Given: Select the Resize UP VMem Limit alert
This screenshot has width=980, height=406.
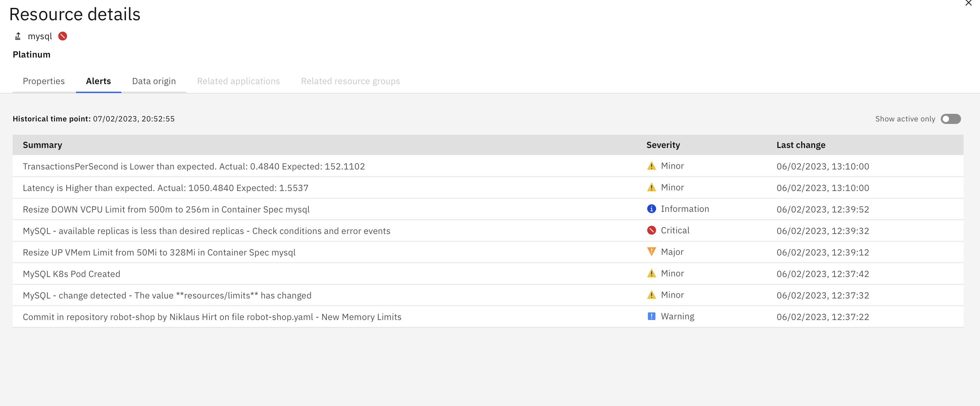Looking at the screenshot, I should (x=159, y=252).
